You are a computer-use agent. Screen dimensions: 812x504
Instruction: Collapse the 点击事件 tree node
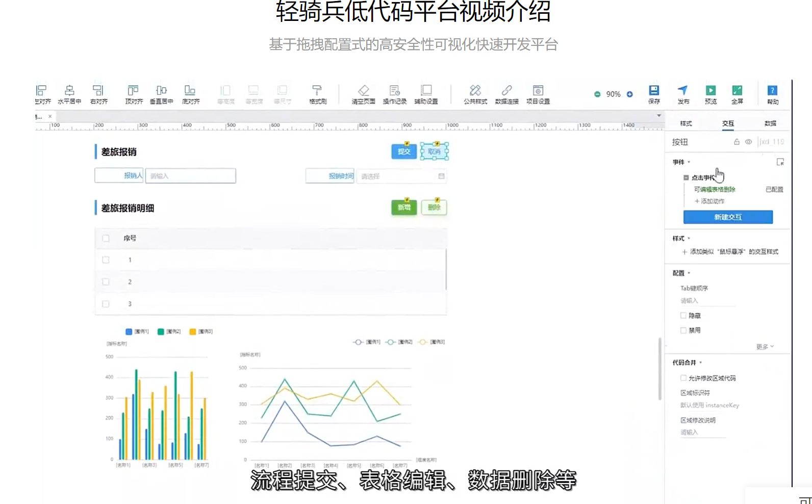686,178
